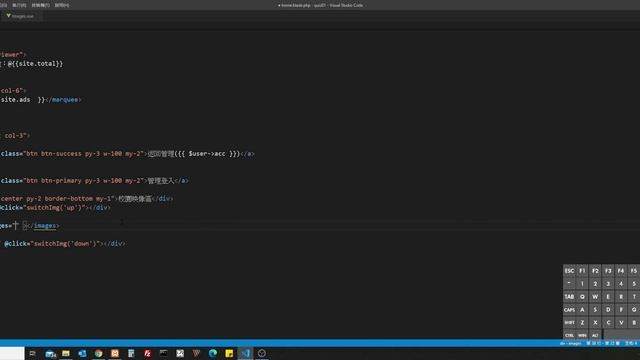Click the A key on the keyboard overlay

click(x=582, y=310)
